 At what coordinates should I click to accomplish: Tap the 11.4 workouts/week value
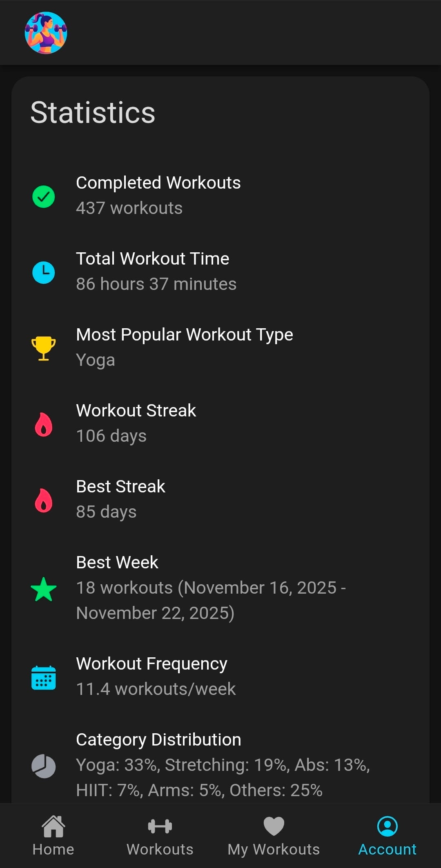(156, 689)
